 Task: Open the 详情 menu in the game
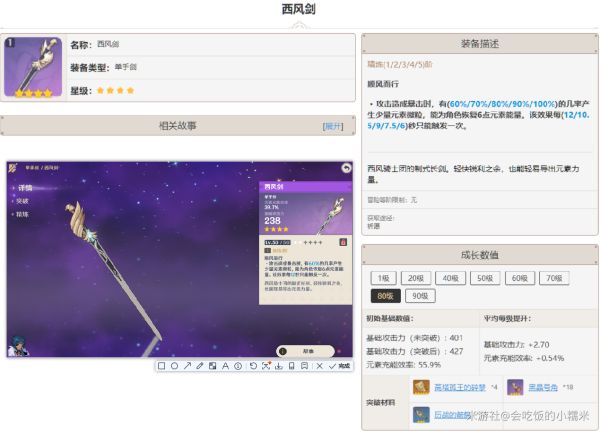(25, 188)
